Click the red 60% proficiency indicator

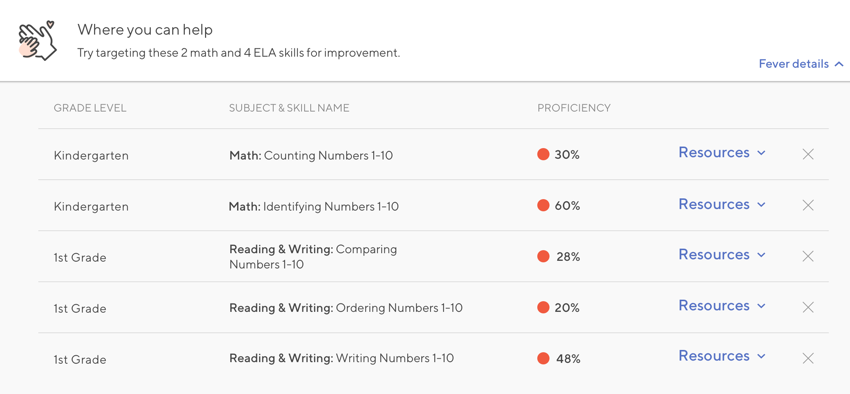coord(543,205)
